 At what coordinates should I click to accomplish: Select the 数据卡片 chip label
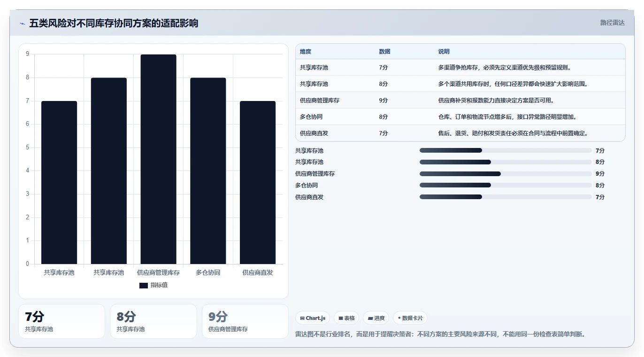[x=413, y=318]
